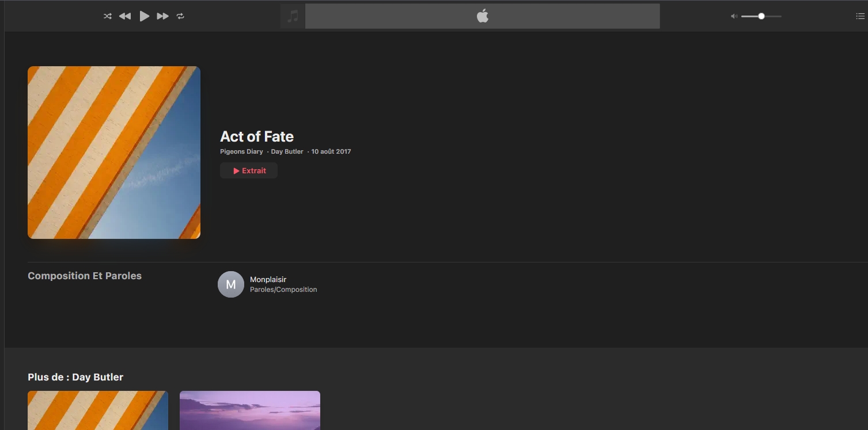
Task: Open the Up Next queue list
Action: point(860,16)
